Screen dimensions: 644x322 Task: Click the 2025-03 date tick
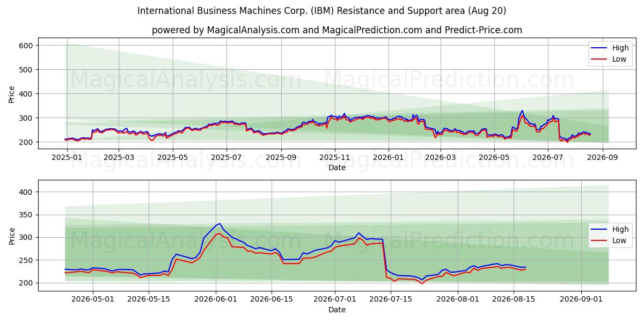point(119,157)
